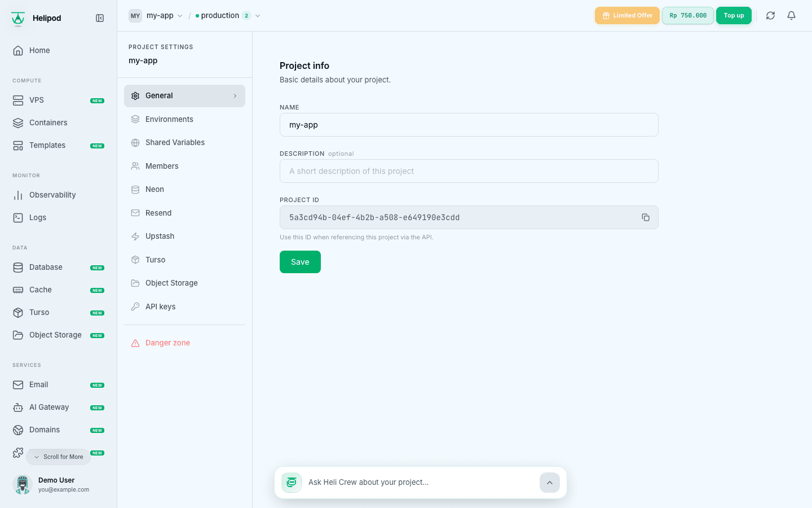Image resolution: width=812 pixels, height=508 pixels.
Task: Open Shared Variables settings
Action: pos(184,143)
